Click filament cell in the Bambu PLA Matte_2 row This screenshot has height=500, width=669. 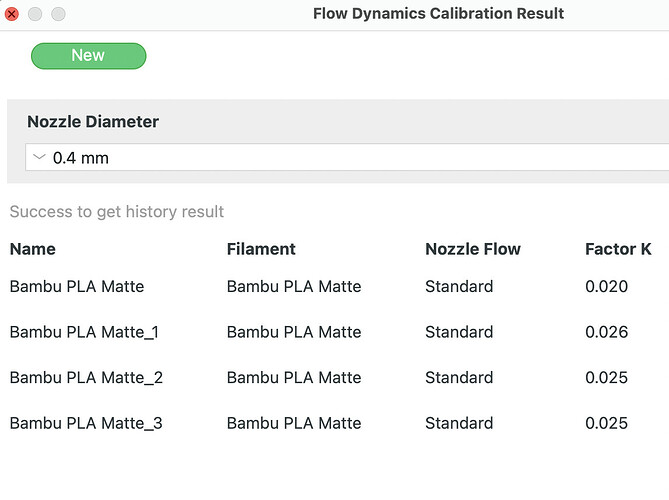click(x=294, y=378)
